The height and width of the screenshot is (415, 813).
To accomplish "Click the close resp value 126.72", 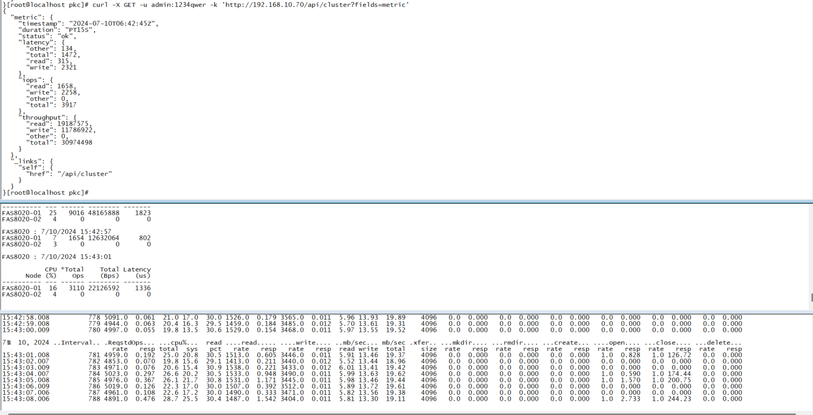I will click(x=680, y=355).
